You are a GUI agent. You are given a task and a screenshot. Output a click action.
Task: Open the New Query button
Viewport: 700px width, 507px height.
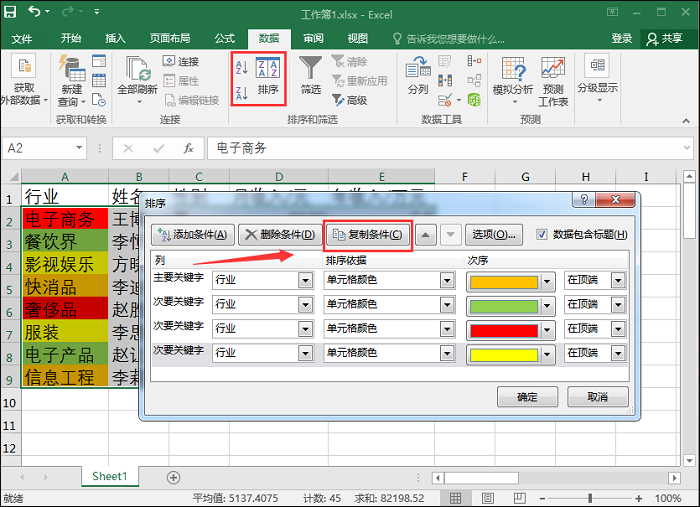click(x=71, y=82)
